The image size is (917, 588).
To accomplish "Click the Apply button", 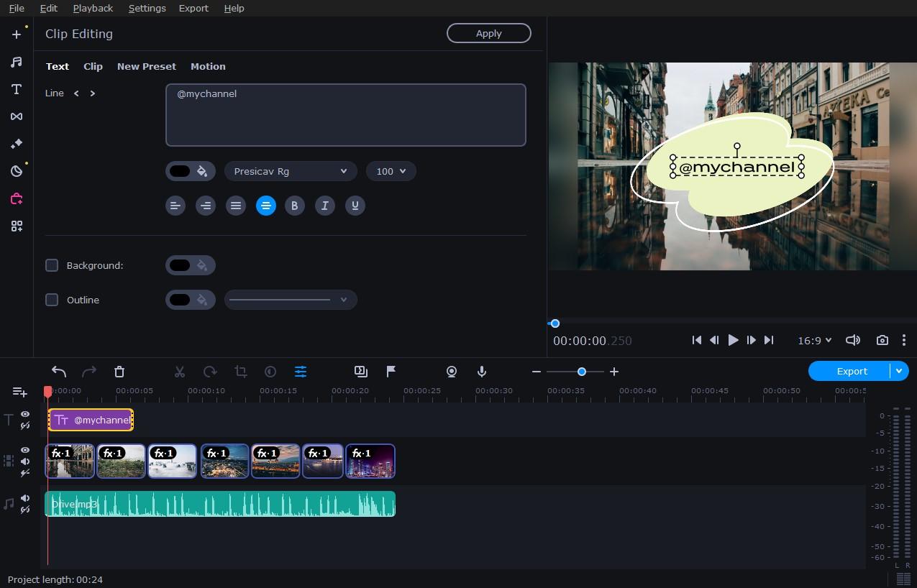I will tap(488, 33).
